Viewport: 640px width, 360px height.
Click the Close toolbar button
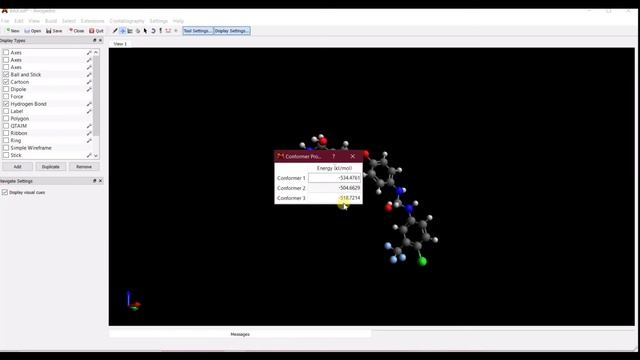(x=76, y=31)
